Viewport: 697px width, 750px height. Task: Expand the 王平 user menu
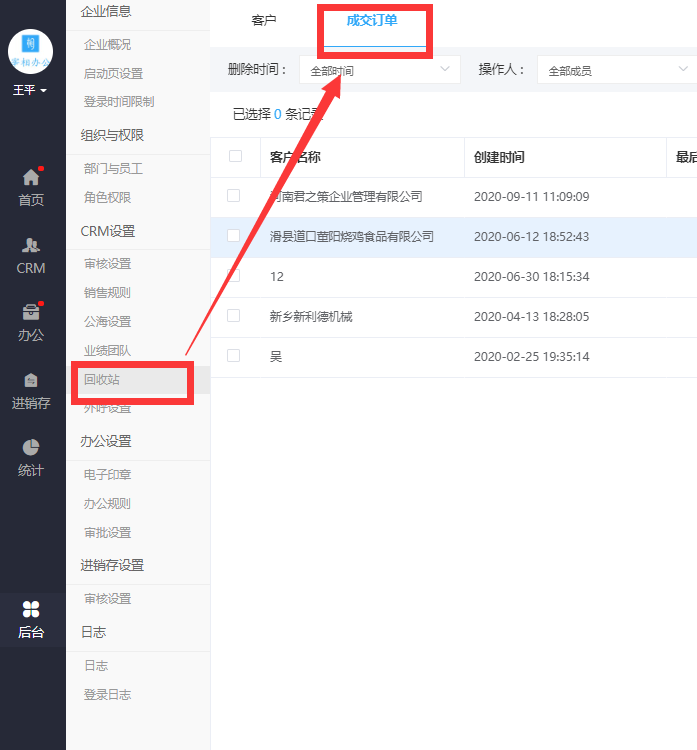30,90
